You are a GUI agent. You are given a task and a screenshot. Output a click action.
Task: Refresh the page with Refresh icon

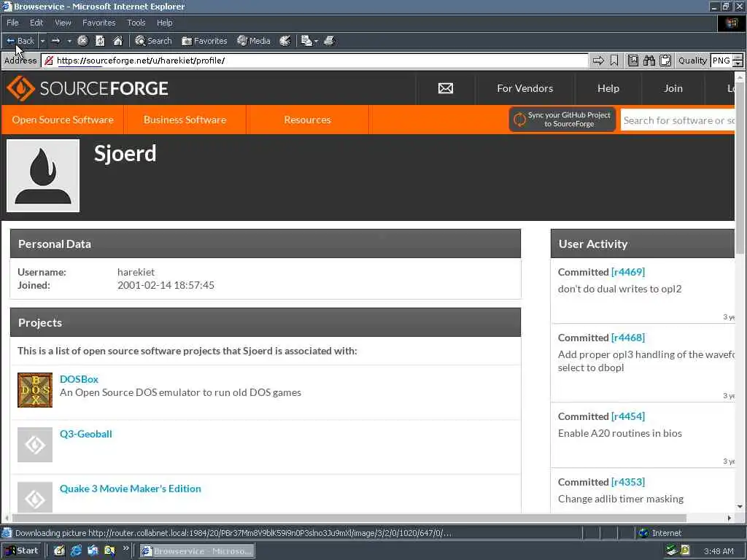point(100,41)
